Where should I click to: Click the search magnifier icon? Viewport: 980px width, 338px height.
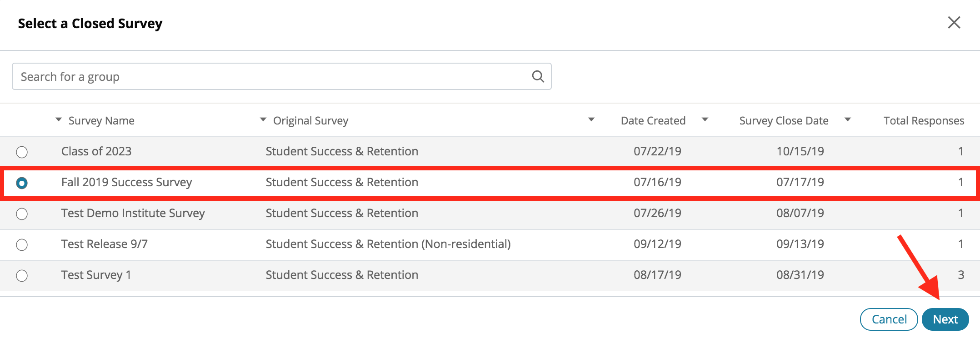tap(538, 76)
